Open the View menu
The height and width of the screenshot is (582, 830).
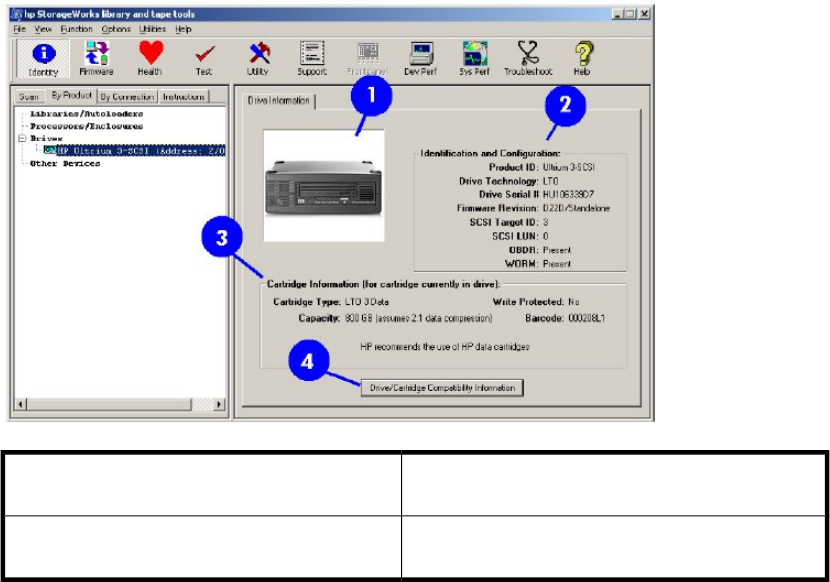pyautogui.click(x=43, y=29)
